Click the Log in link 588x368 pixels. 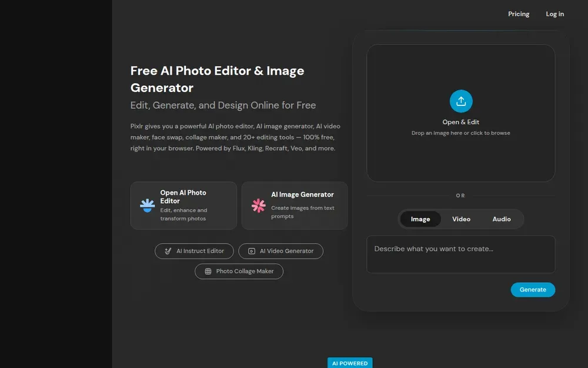554,14
